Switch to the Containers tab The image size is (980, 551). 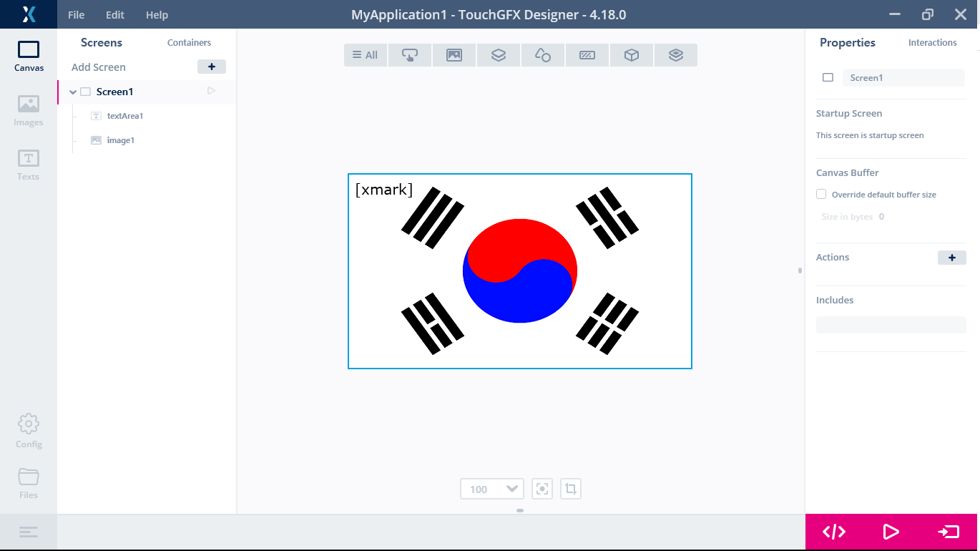[189, 42]
